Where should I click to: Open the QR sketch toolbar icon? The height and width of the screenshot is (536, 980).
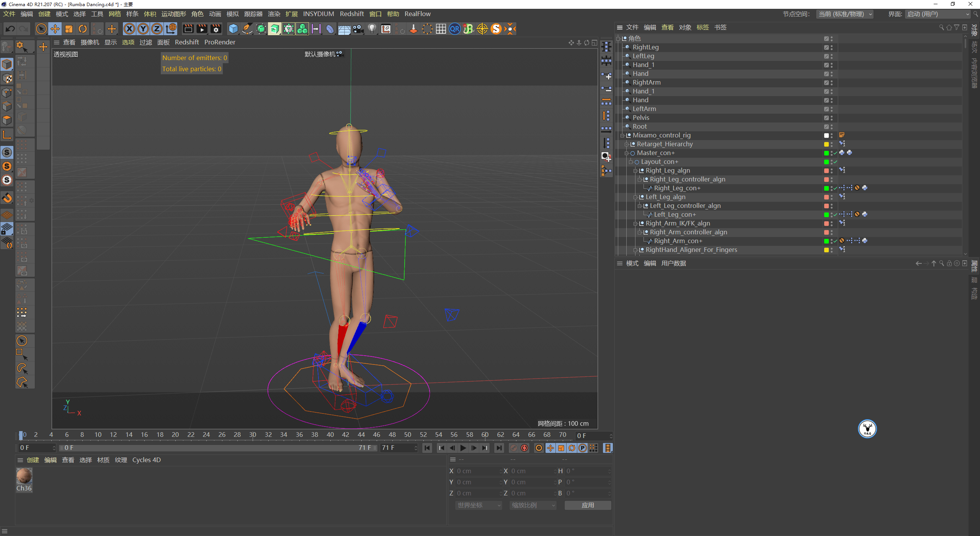click(454, 29)
